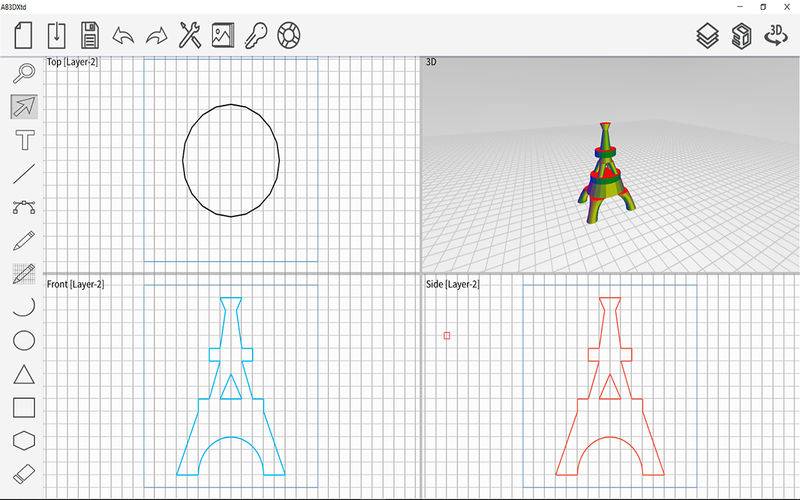Open the key license icon

tap(256, 35)
